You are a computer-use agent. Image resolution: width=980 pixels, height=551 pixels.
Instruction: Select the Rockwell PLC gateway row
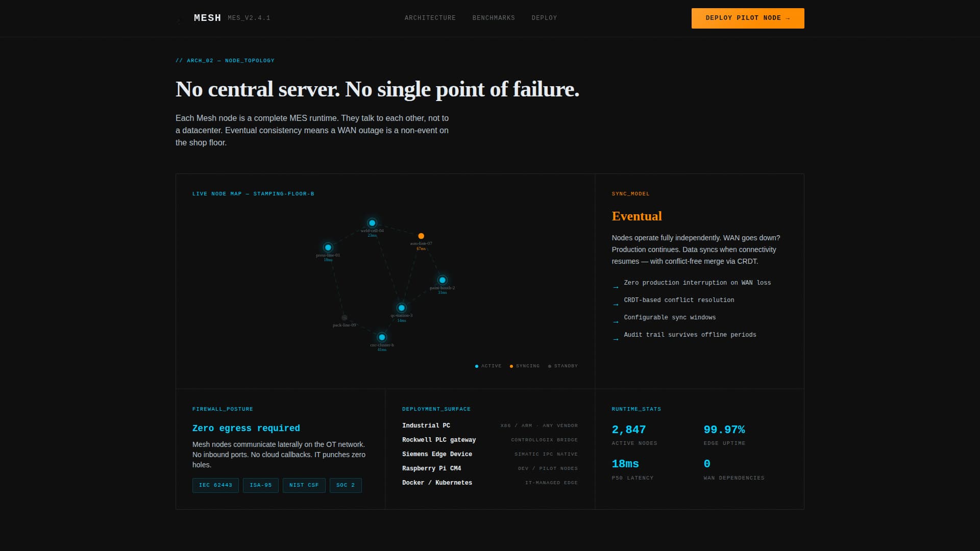coord(490,440)
